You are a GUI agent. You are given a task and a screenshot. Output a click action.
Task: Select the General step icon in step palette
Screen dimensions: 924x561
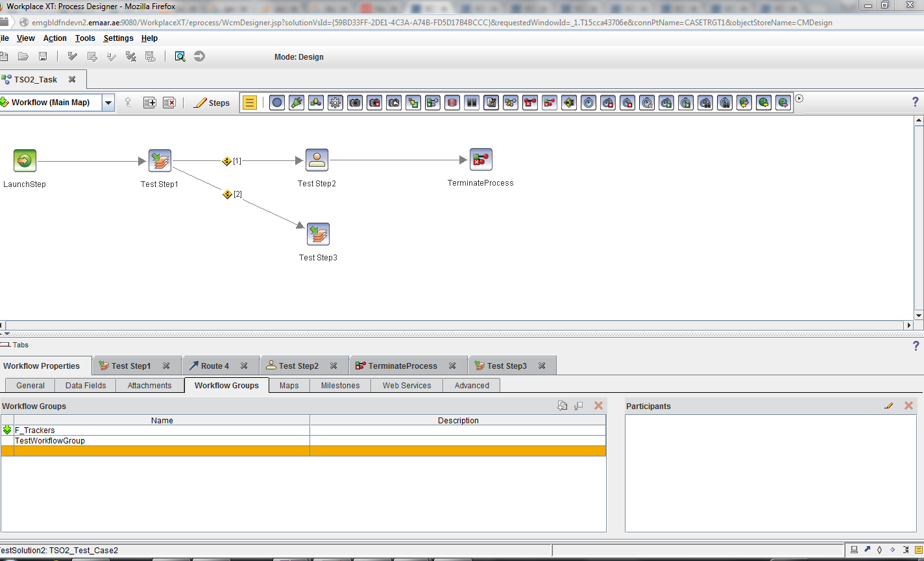tap(277, 103)
